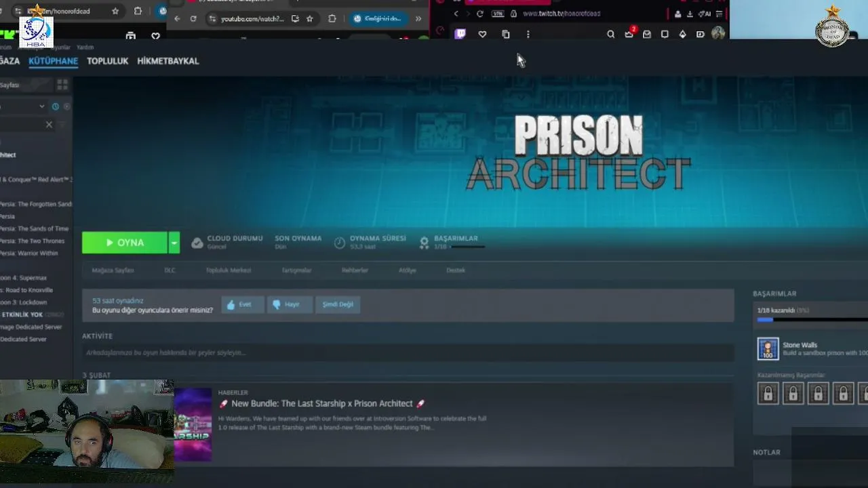The width and height of the screenshot is (868, 488).
Task: Open the Başarımlar ribbon icon
Action: point(424,243)
